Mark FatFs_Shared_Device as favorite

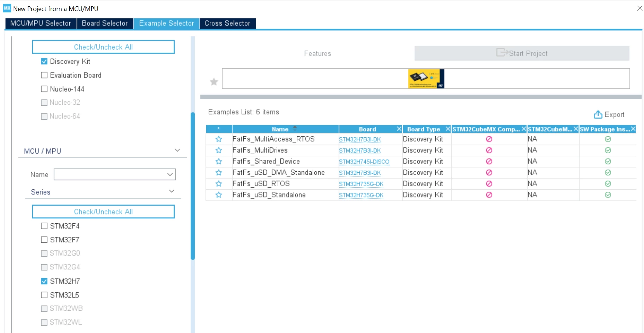[219, 161]
